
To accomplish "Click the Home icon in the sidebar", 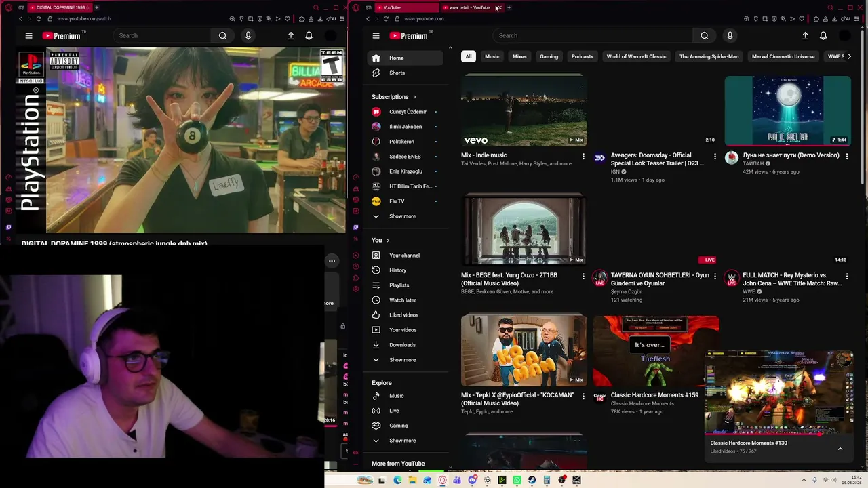I will coord(376,58).
